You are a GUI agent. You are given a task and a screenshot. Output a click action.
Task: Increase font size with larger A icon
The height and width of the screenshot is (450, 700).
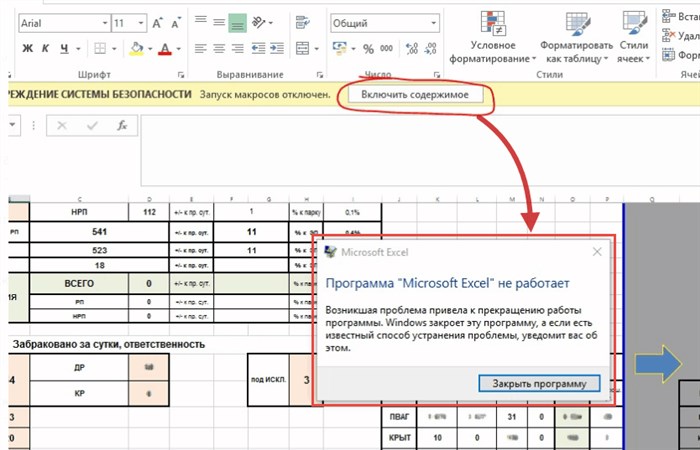pyautogui.click(x=157, y=23)
